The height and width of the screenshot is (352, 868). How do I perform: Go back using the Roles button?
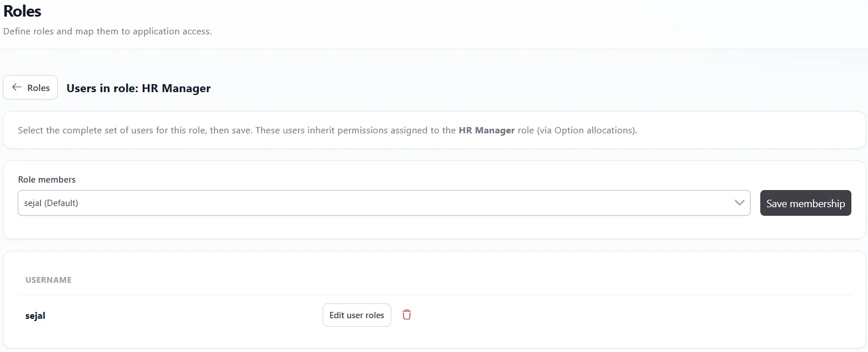[30, 88]
